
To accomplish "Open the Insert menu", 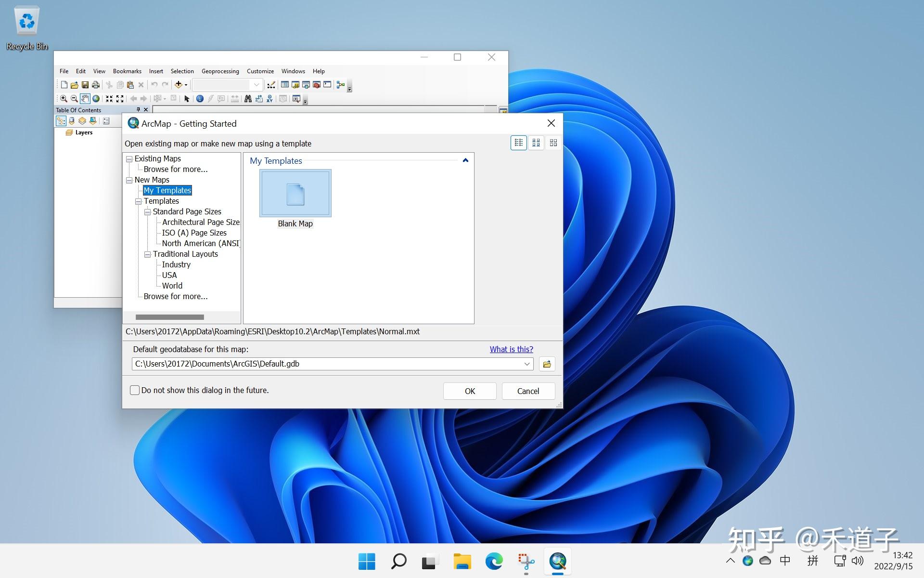I will tap(156, 71).
